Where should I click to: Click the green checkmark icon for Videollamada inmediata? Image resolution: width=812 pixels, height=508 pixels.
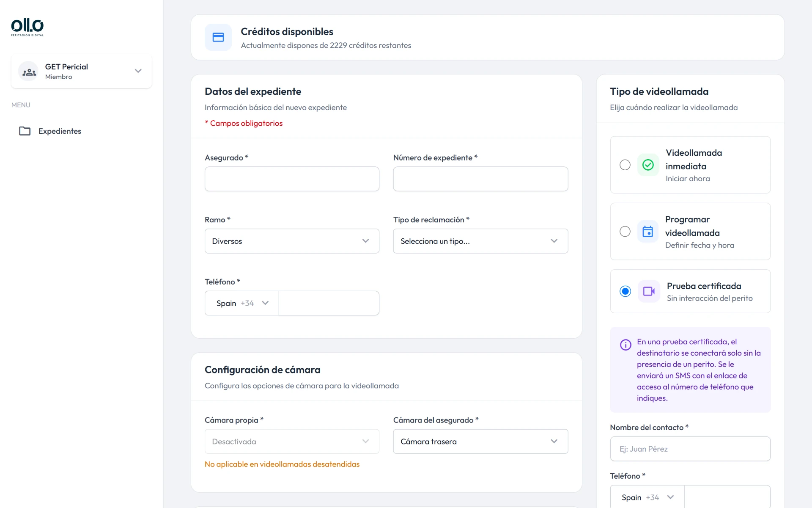pos(648,165)
